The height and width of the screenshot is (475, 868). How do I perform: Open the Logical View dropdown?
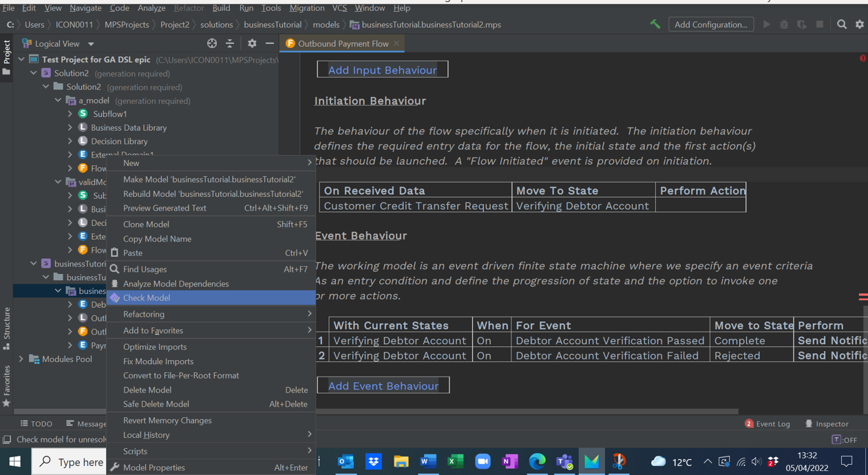point(62,43)
